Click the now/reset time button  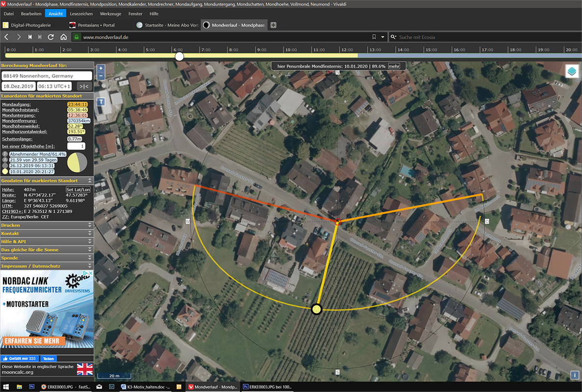[84, 86]
